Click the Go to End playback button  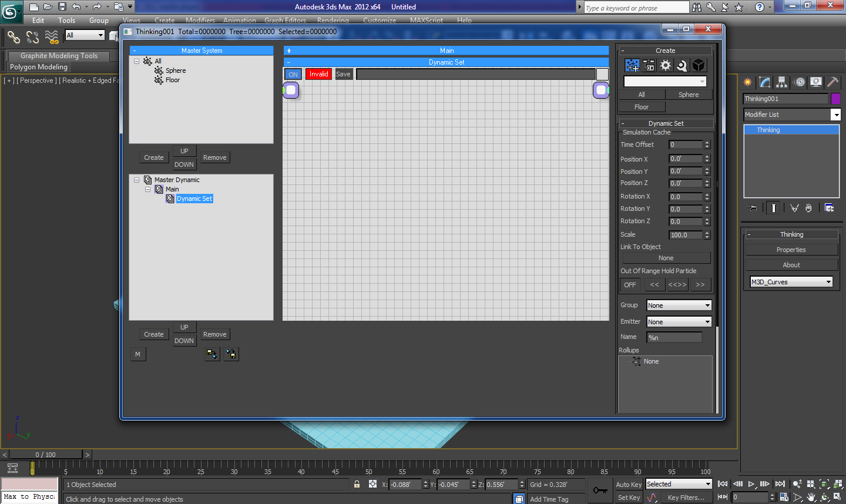780,484
